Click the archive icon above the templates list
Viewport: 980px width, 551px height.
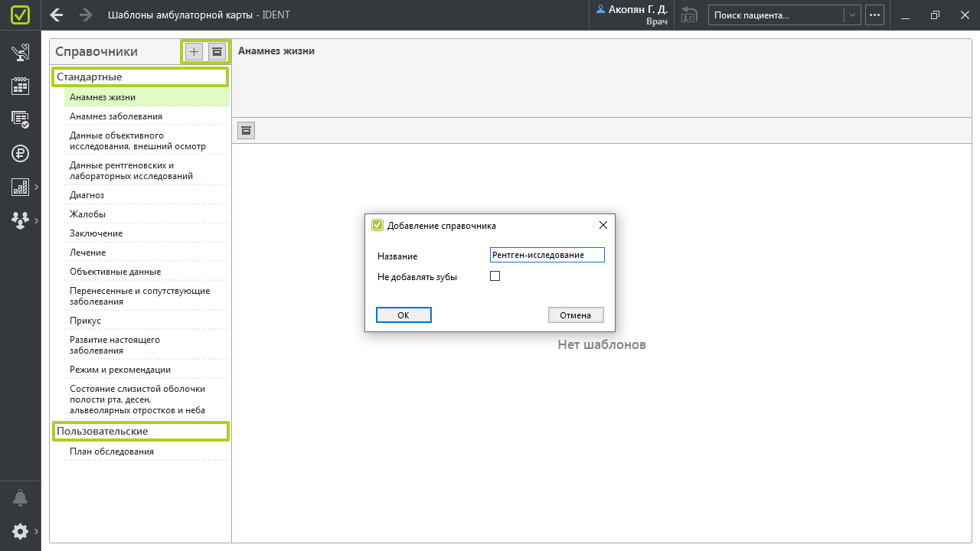click(x=246, y=130)
